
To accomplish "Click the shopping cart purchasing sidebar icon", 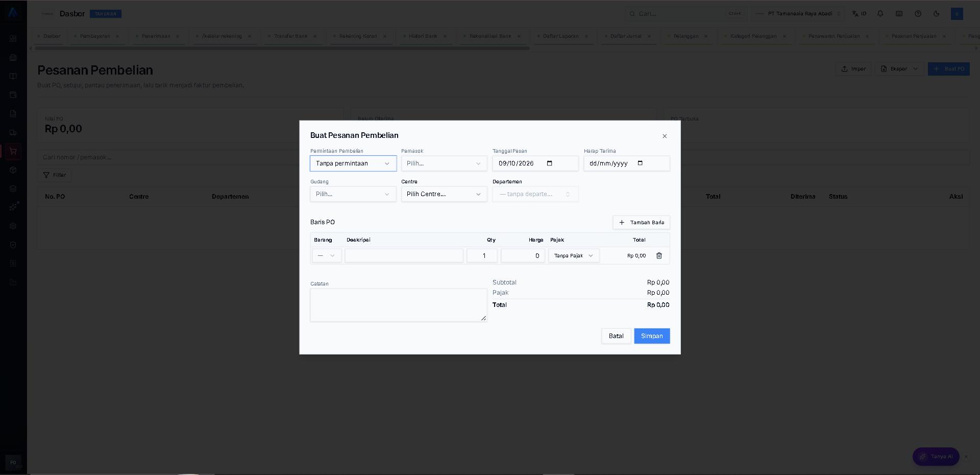I will (13, 151).
